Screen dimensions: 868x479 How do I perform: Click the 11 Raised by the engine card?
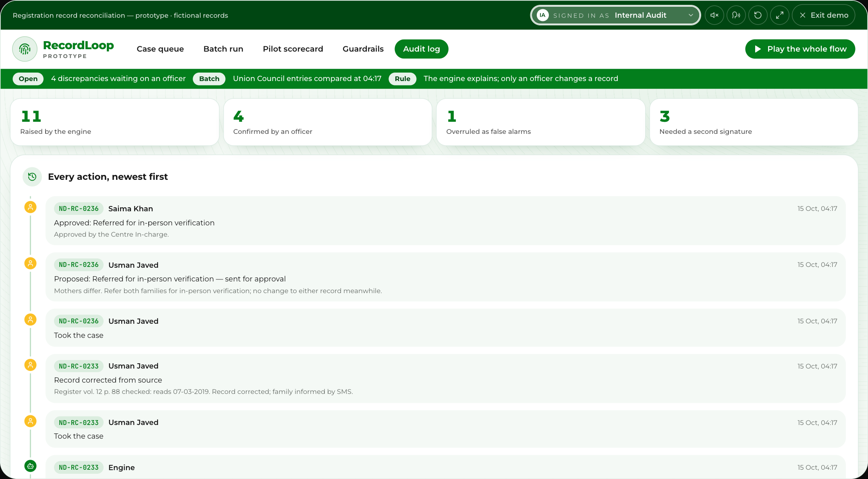(115, 122)
